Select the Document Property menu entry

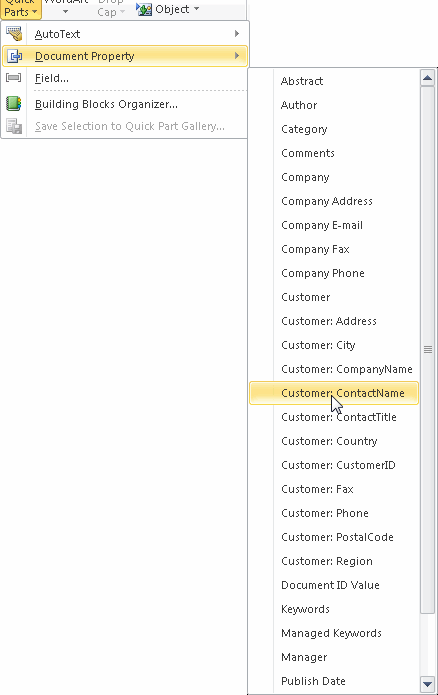coord(125,56)
